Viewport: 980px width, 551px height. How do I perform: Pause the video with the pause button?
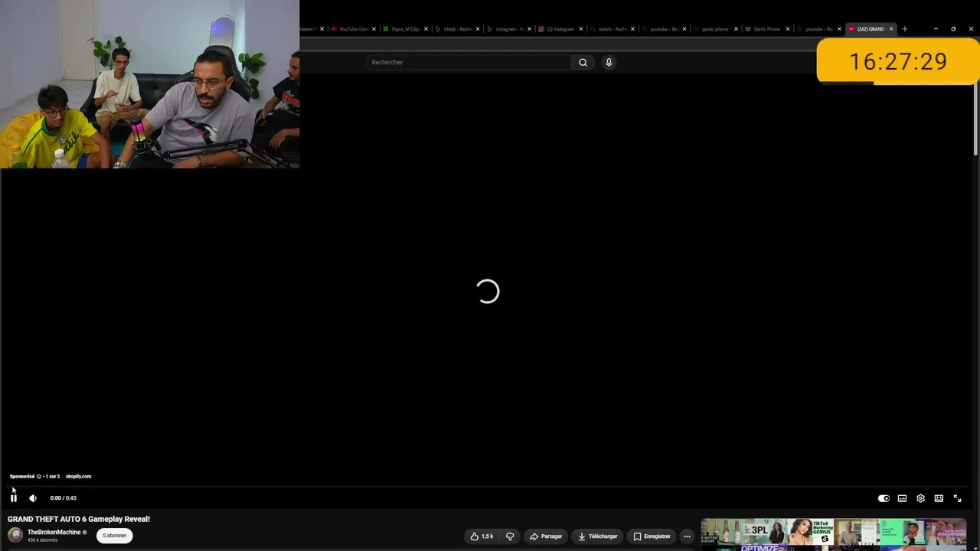tap(13, 498)
